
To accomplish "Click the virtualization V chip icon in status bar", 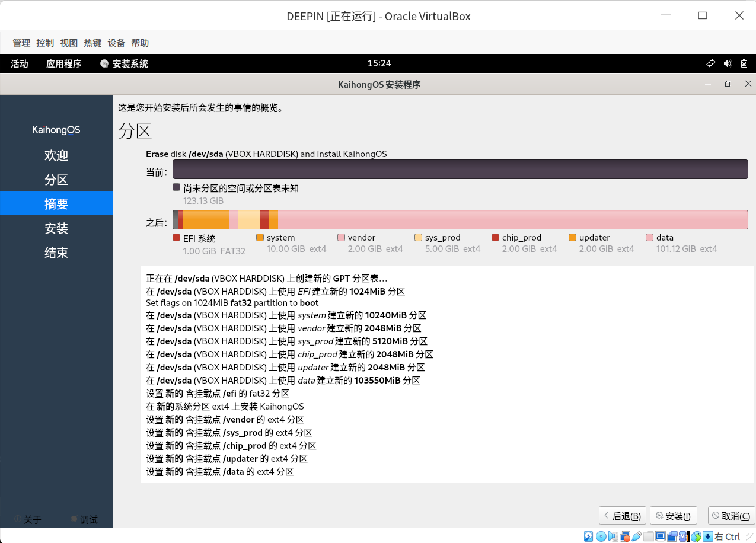I will click(684, 536).
